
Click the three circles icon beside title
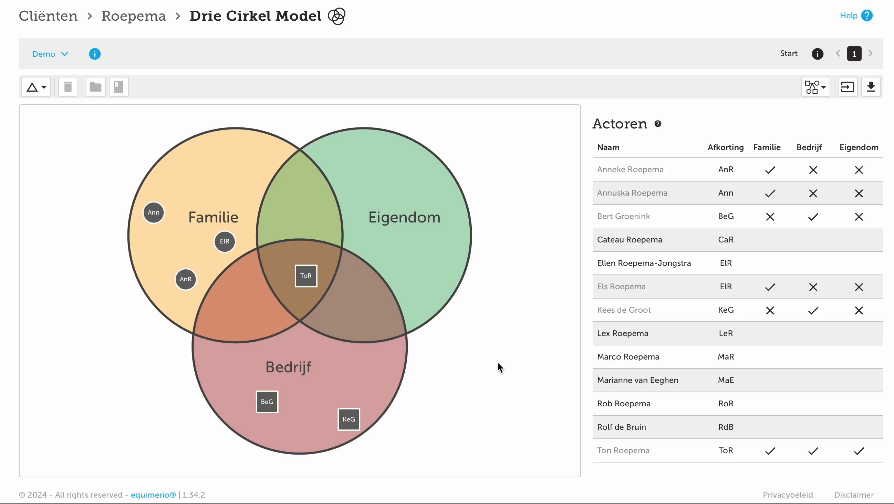[x=337, y=16]
